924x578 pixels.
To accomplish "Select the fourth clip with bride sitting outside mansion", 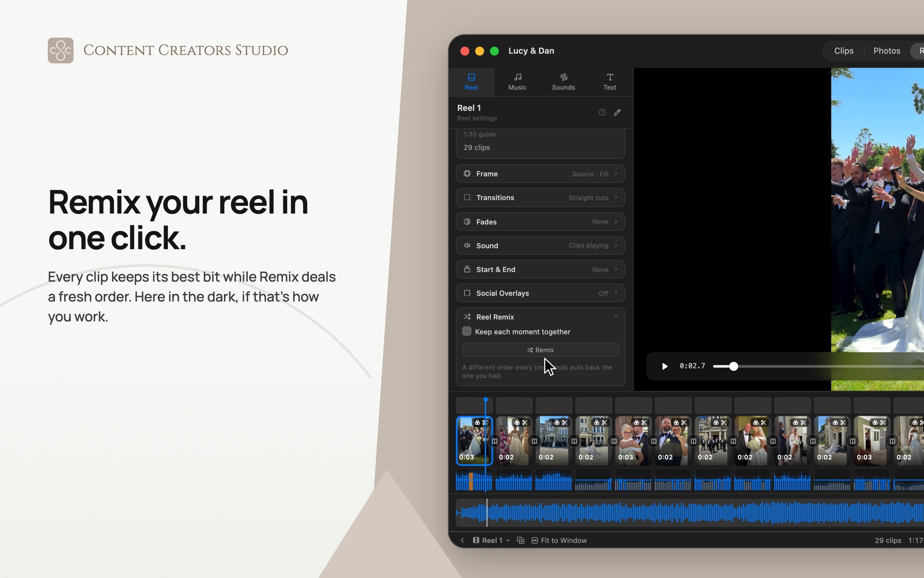I will coord(594,441).
